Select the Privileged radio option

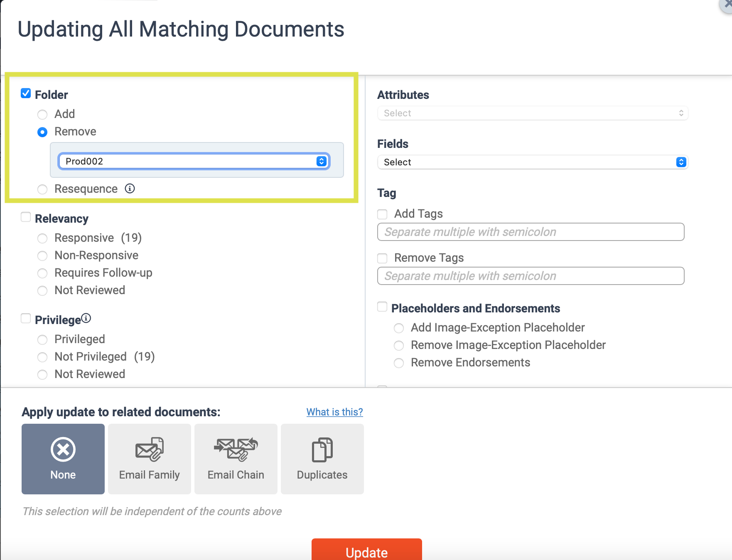coord(42,340)
